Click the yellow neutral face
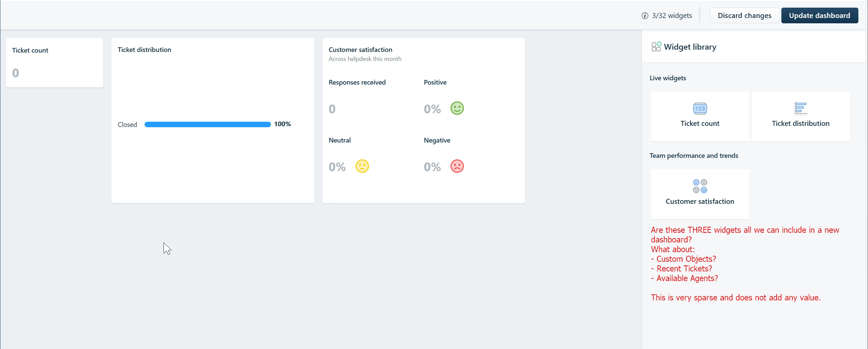 tap(362, 166)
